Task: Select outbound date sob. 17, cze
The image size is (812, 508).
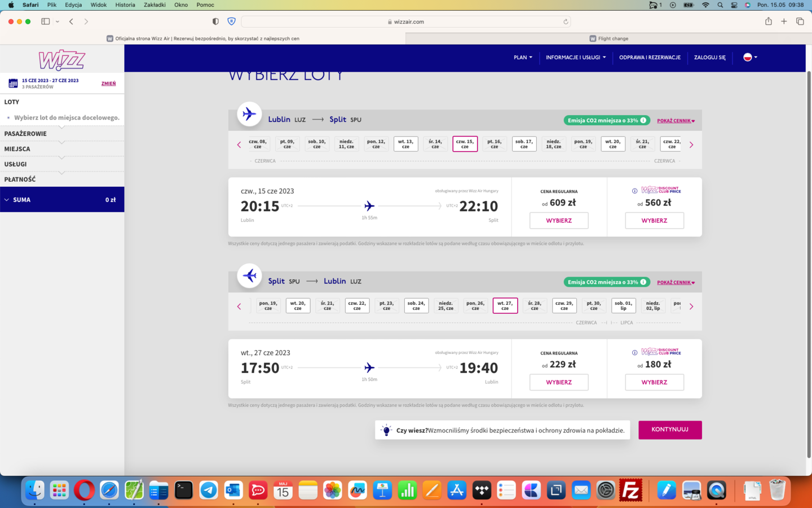Action: pyautogui.click(x=524, y=144)
